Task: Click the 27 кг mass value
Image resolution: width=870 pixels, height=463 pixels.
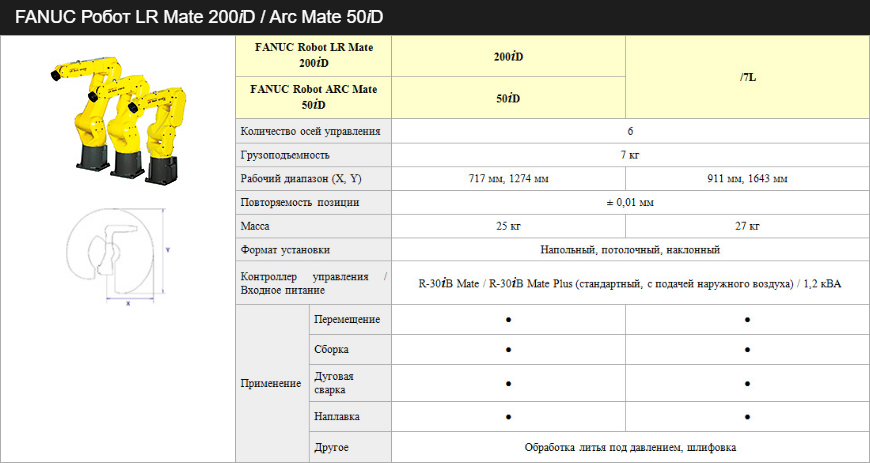Action: coord(747,226)
